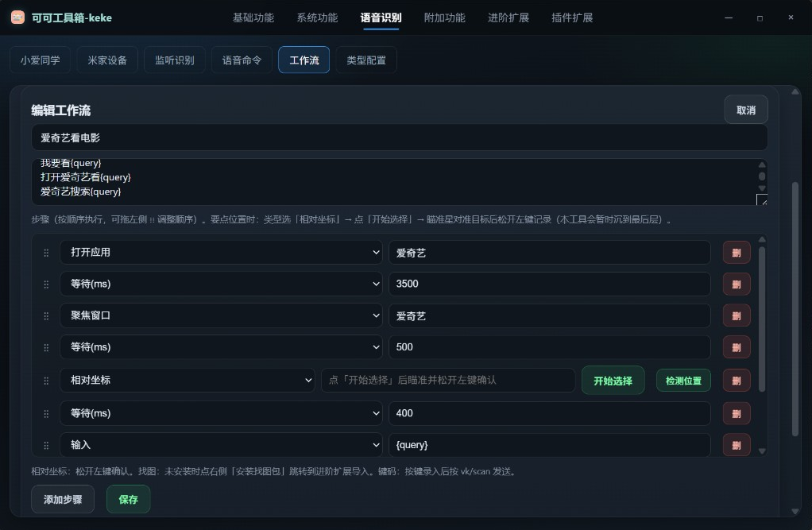Click the 聚焦窗口 value field 爱奇艺
The height and width of the screenshot is (530, 812).
(x=550, y=315)
